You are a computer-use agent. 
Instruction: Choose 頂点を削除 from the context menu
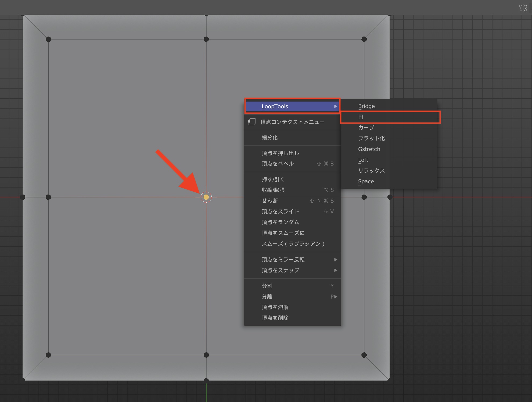(275, 318)
